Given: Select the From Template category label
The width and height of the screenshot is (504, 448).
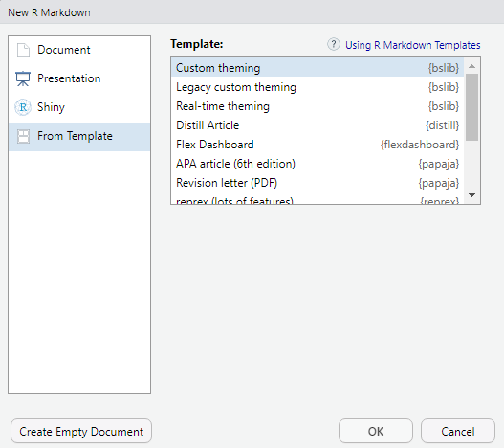Looking at the screenshot, I should tap(75, 136).
